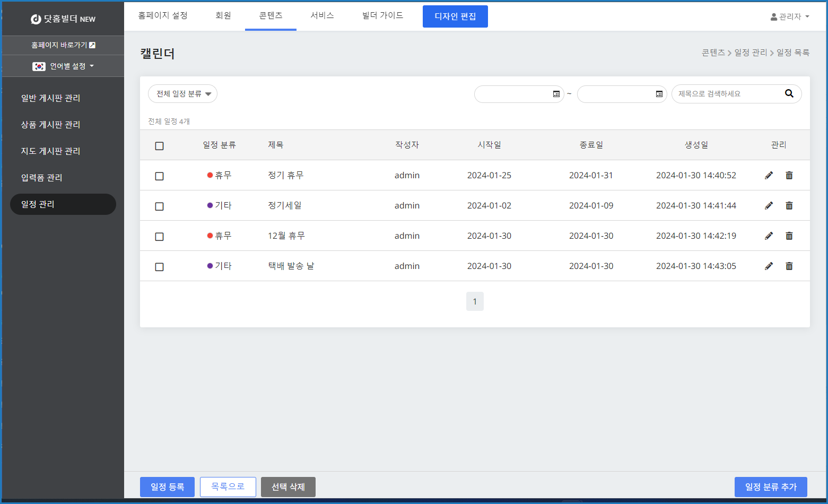
Task: Edit the 12월 휴무 entry via pencil icon
Action: 769,236
